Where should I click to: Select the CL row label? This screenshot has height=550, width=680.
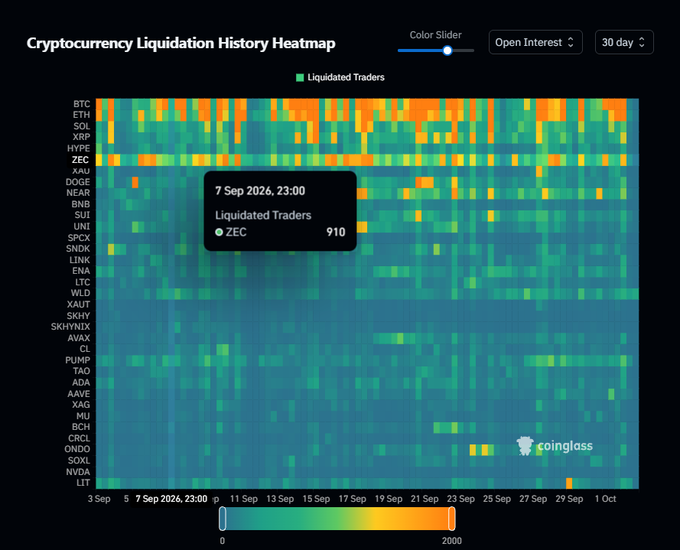pyautogui.click(x=85, y=349)
